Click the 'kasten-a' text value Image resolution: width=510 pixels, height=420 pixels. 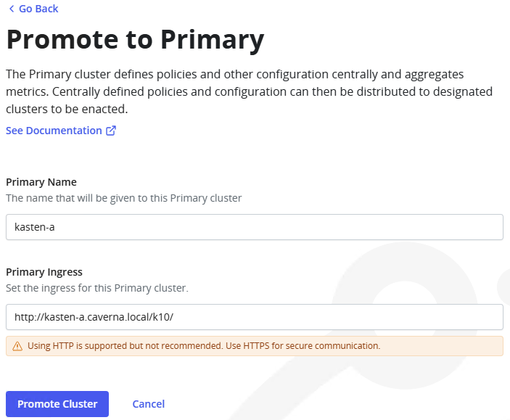pyautogui.click(x=35, y=227)
